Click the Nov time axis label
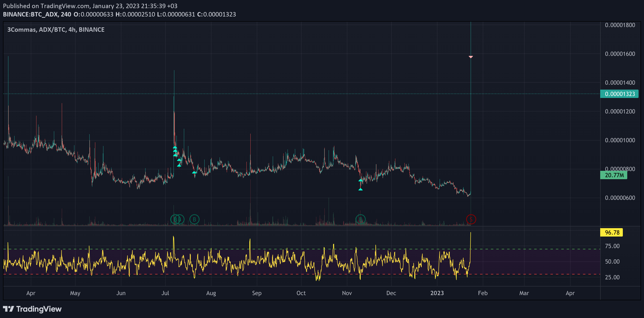 pos(347,293)
